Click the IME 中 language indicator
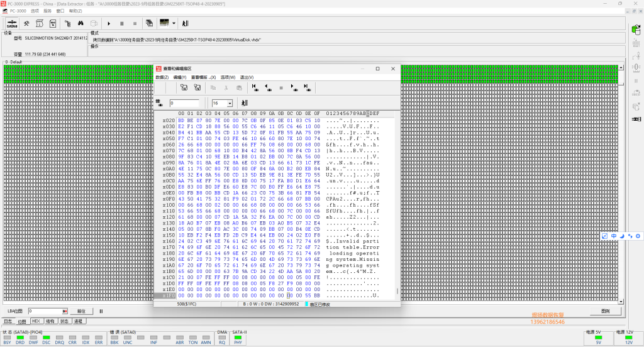The width and height of the screenshot is (644, 347). click(x=614, y=236)
